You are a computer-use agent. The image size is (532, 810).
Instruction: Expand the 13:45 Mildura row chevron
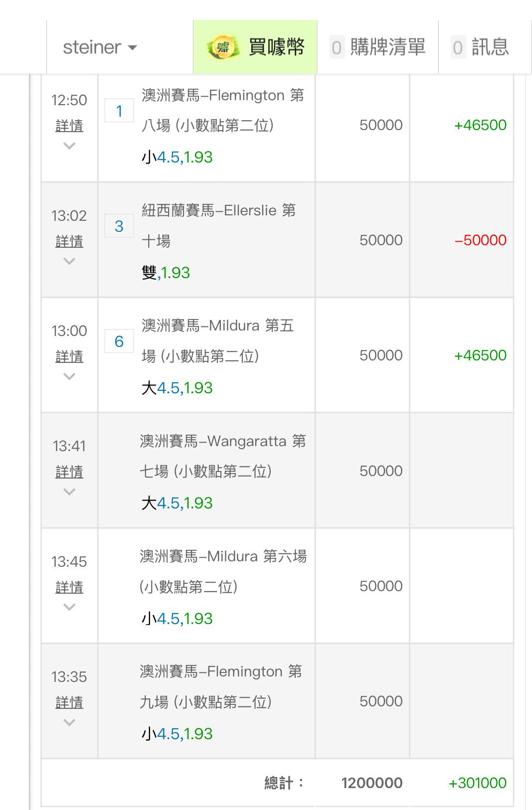pos(69,607)
